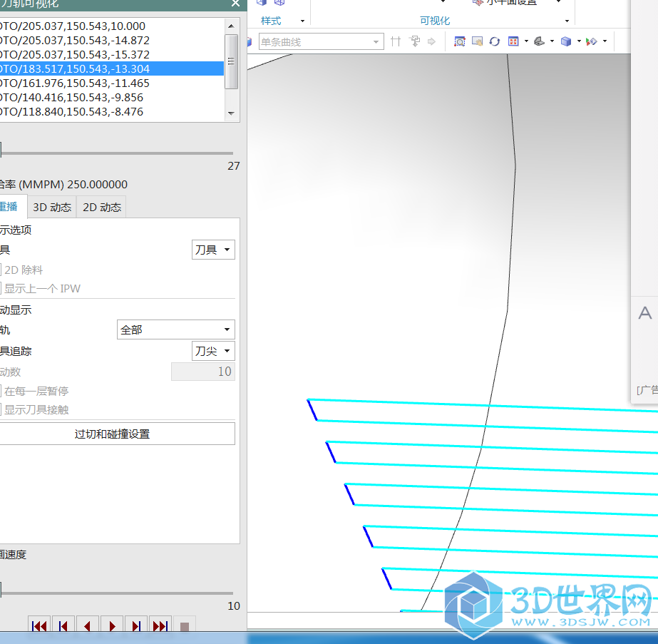Click the pan view hand icon
The width and height of the screenshot is (658, 644).
pos(477,41)
